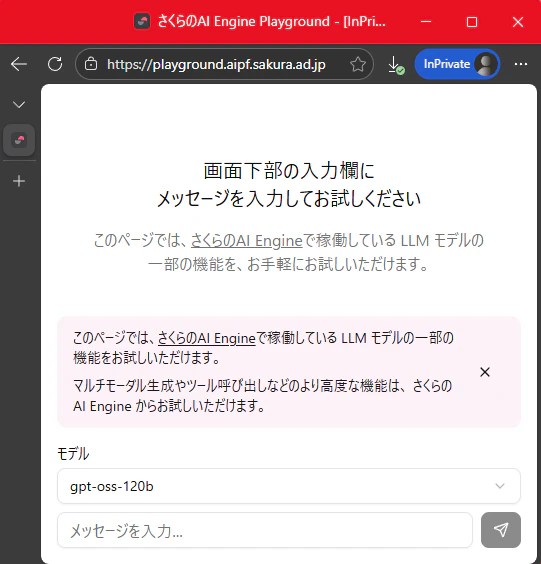Open the gpt-oss-120b model dropdown
541x564 pixels.
(x=289, y=486)
